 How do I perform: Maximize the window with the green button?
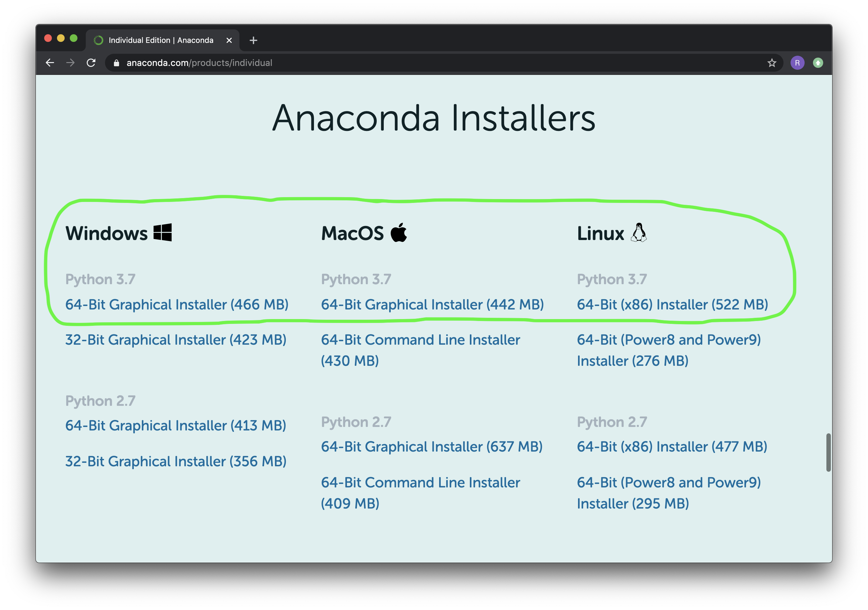click(74, 38)
